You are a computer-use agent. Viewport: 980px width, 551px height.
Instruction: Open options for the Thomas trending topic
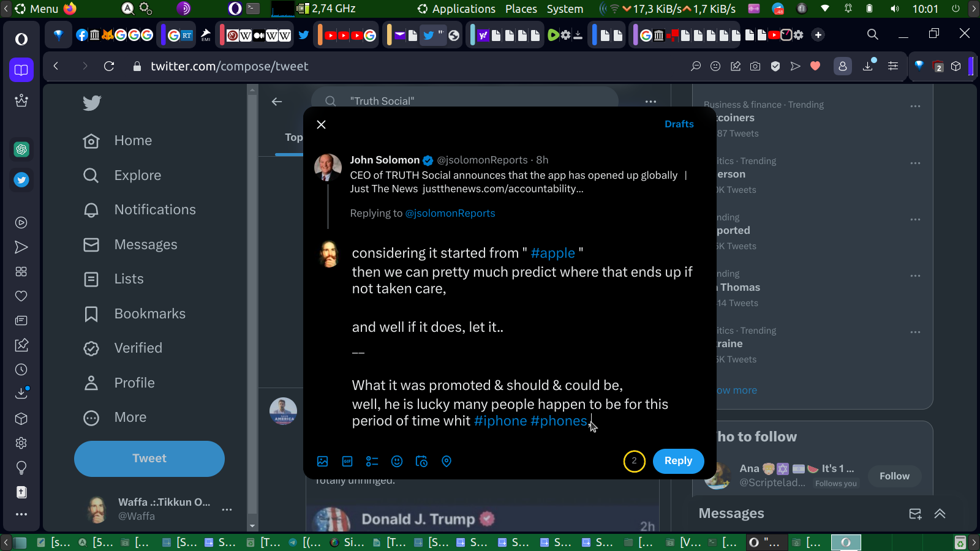(915, 276)
